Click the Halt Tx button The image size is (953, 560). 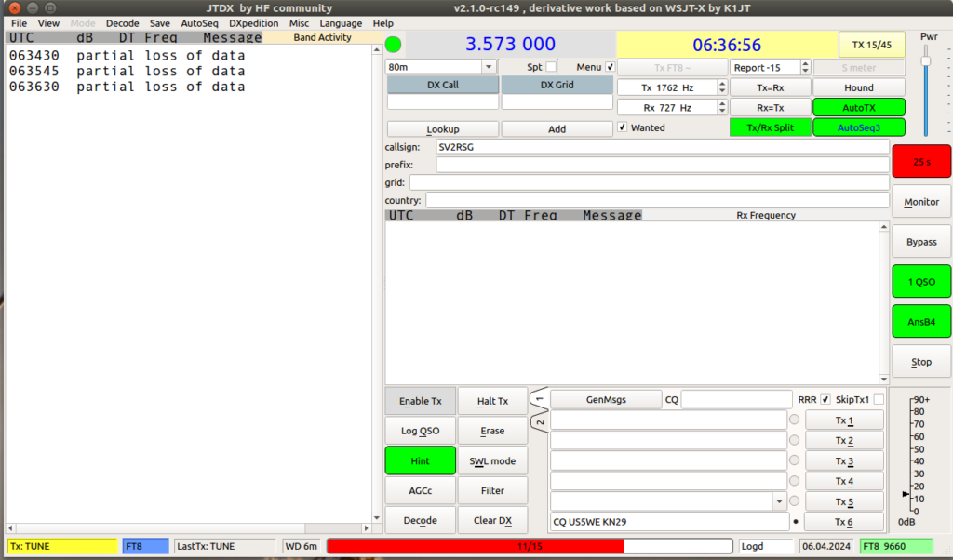(492, 401)
